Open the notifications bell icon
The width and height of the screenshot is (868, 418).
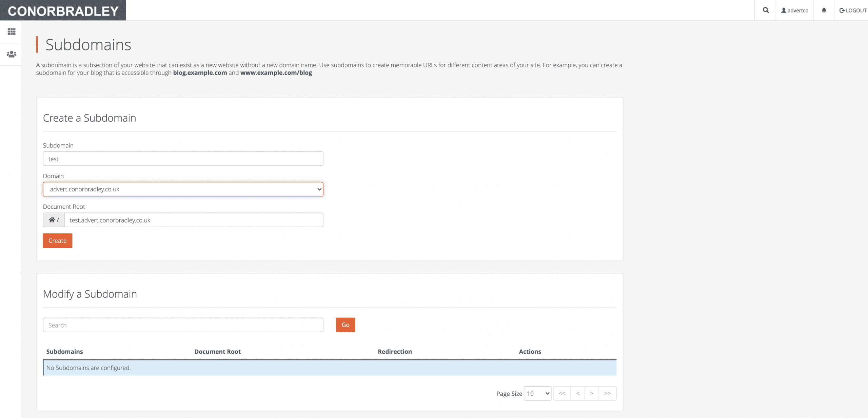(824, 10)
